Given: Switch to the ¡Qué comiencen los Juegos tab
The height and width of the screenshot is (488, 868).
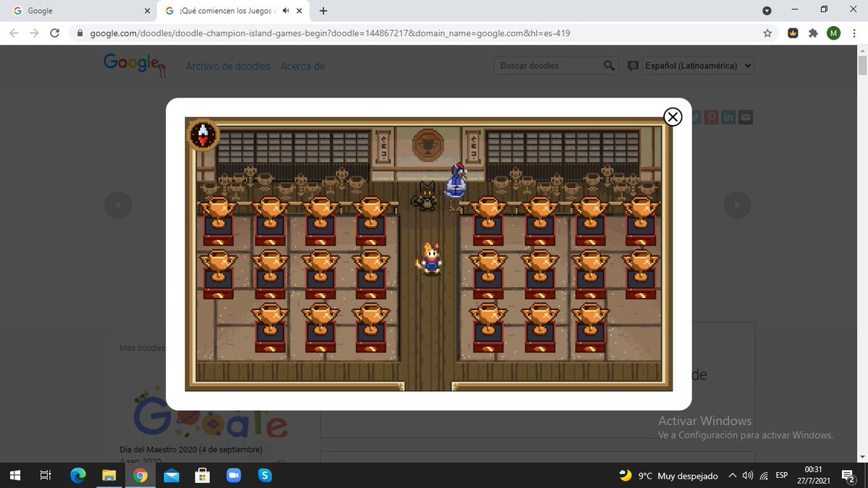Looking at the screenshot, I should point(234,11).
